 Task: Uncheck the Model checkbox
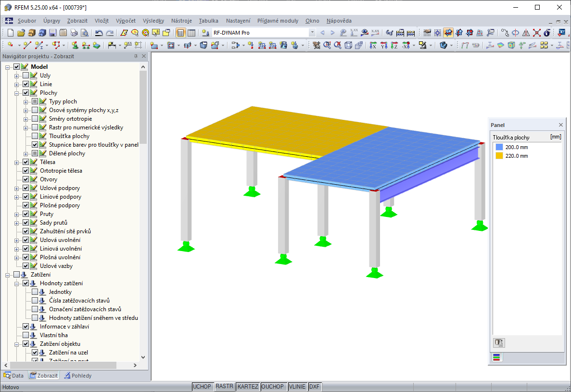pyautogui.click(x=17, y=66)
